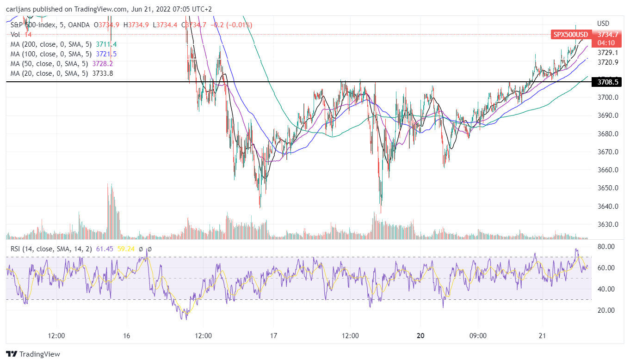Screen dimensions: 630x364
Task: Select the MA 200 indicator legend
Action: 64,44
